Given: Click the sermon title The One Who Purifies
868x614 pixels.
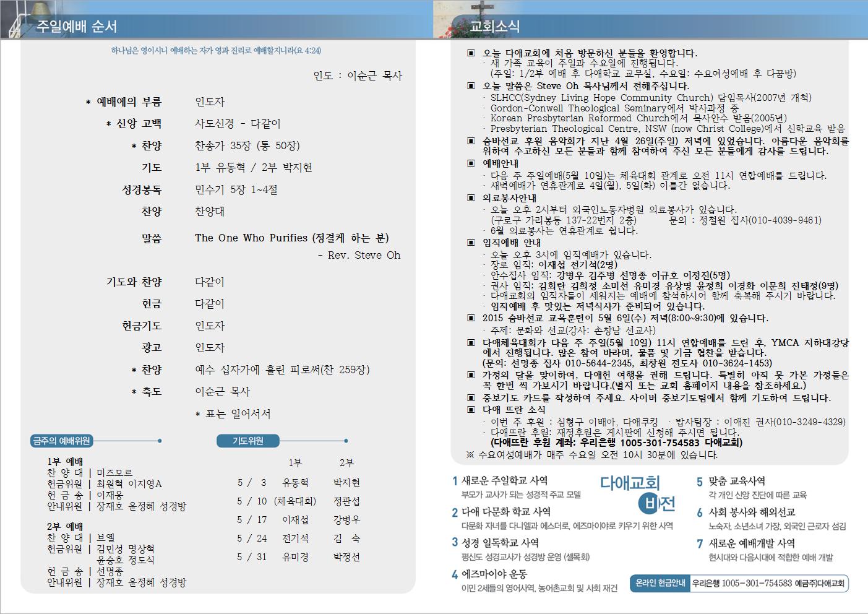Looking at the screenshot, I should point(291,238).
